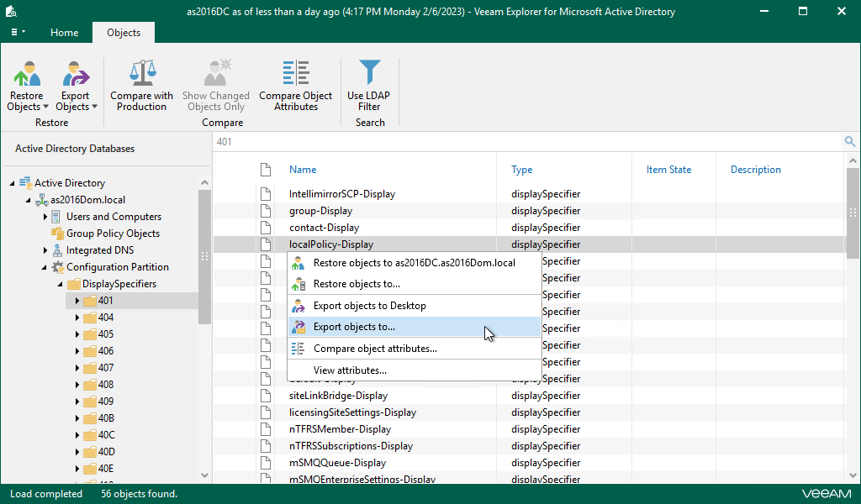861x504 pixels.
Task: Expand the Users and Computers node
Action: [45, 217]
